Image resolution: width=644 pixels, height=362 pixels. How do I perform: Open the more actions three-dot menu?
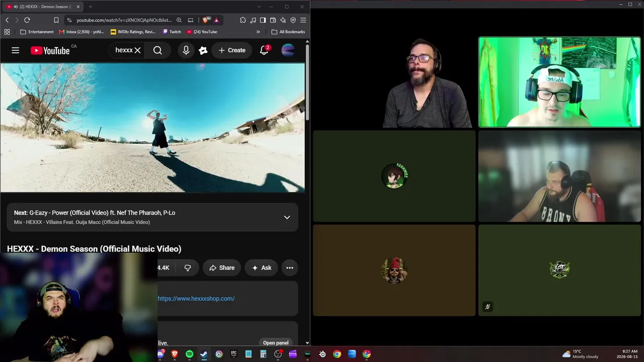click(x=290, y=268)
